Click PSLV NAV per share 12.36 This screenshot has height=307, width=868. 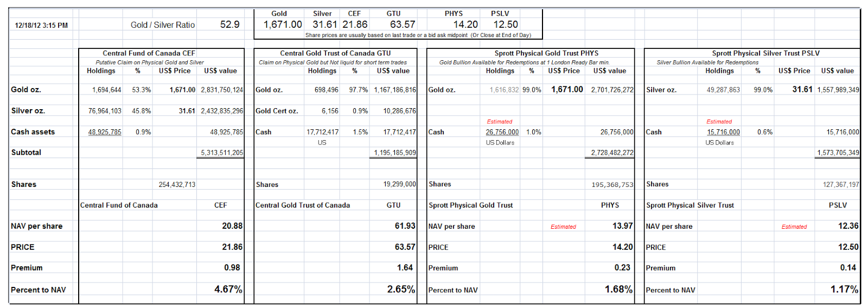coord(848,226)
